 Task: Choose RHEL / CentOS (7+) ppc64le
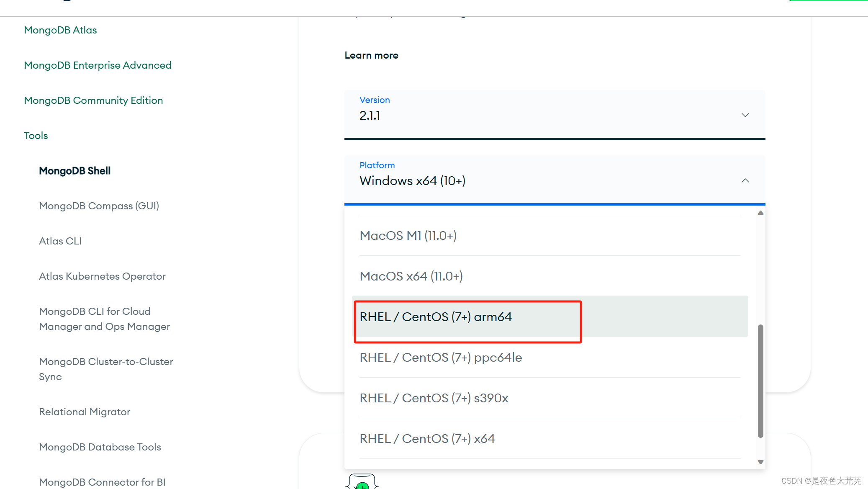[x=550, y=358]
